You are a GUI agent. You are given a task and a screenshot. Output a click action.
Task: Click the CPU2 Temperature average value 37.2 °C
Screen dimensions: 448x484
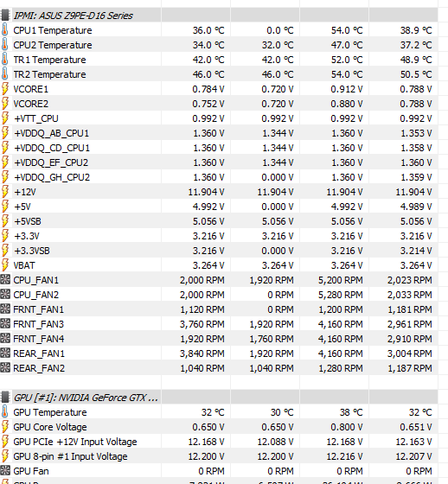pos(416,45)
